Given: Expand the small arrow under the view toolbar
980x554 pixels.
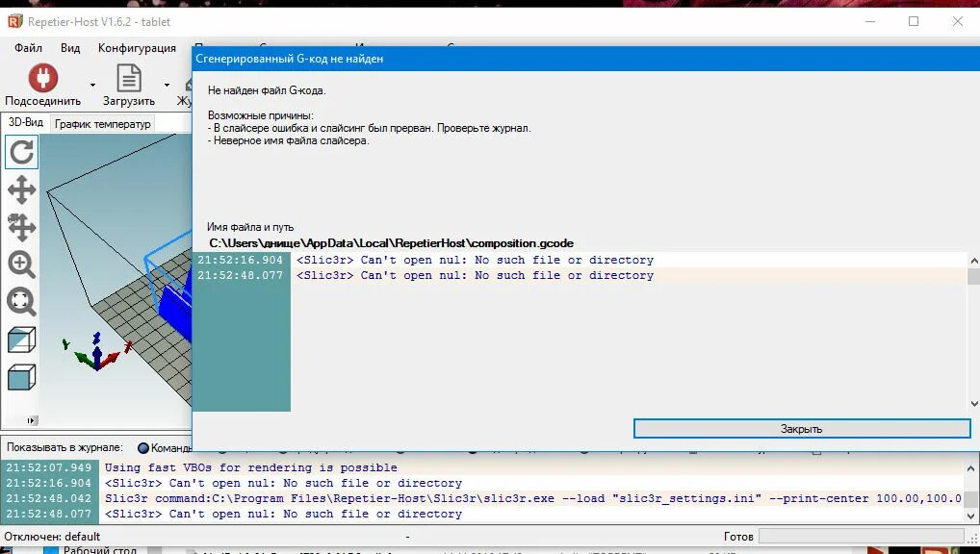Looking at the screenshot, I should pyautogui.click(x=33, y=420).
